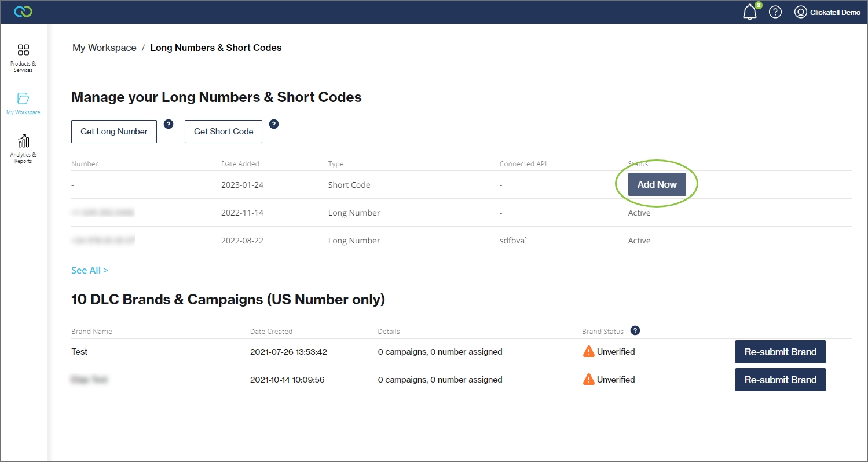
Task: Select the Short Code row dated 2023-01-24
Action: tap(349, 185)
